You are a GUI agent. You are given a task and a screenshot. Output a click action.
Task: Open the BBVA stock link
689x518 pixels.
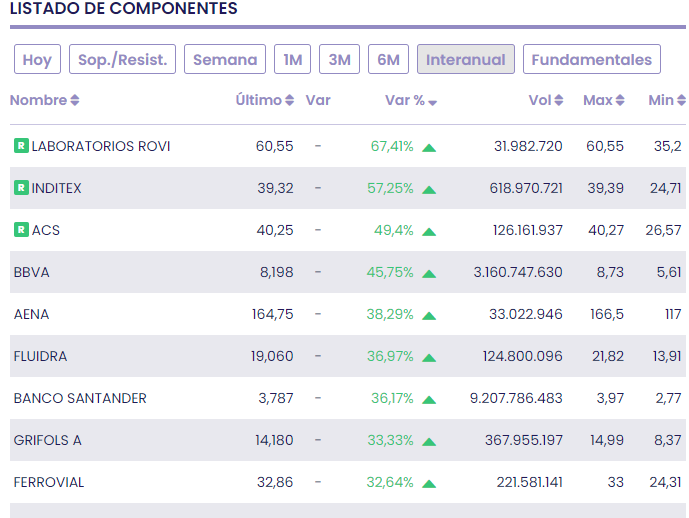[x=32, y=272]
